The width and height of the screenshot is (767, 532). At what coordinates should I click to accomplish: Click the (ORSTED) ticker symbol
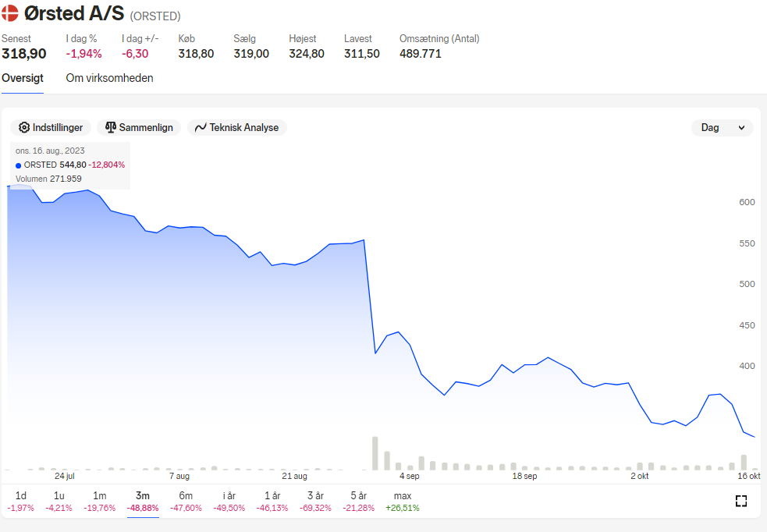(x=155, y=16)
